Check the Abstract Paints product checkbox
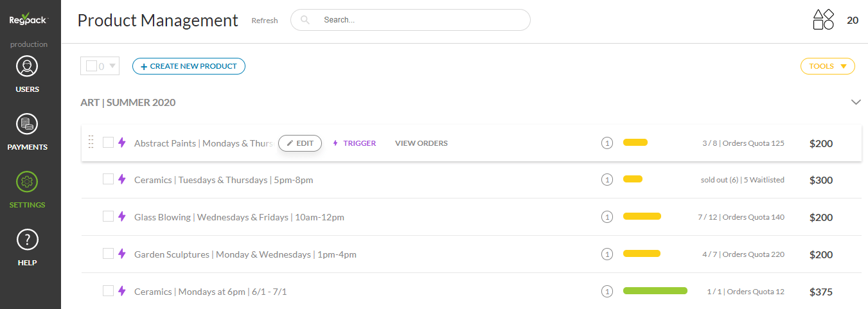The width and height of the screenshot is (868, 309). [x=108, y=143]
